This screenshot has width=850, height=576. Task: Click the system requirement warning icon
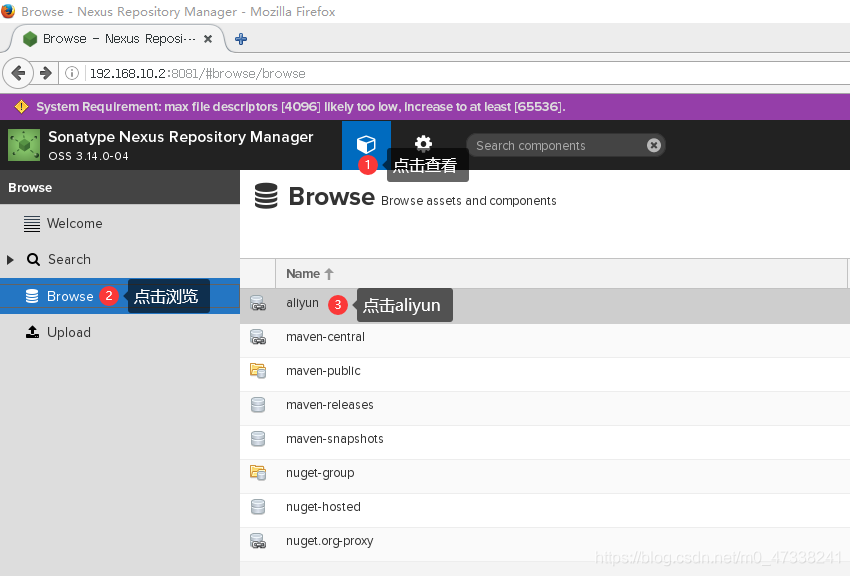tap(21, 107)
